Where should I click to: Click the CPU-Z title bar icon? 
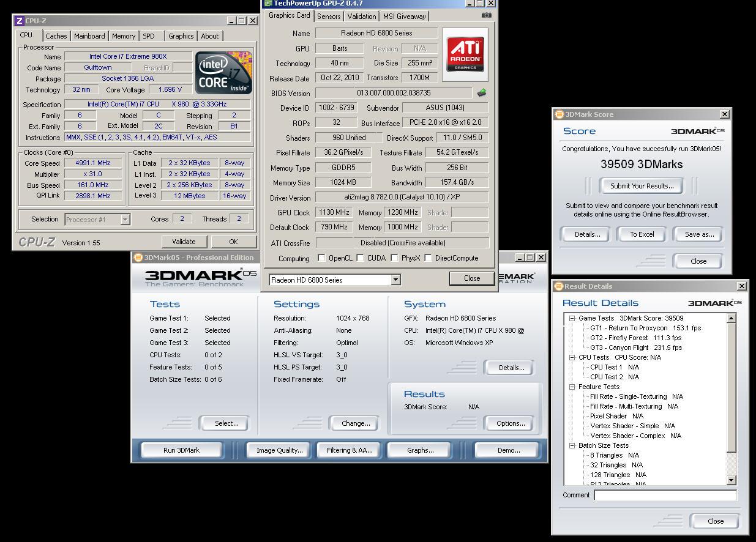(19, 21)
